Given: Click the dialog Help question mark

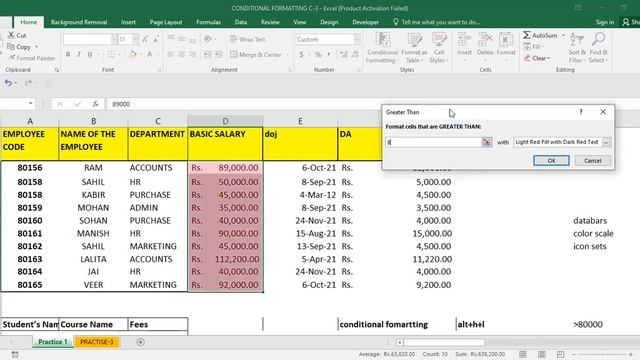Looking at the screenshot, I should pyautogui.click(x=580, y=112).
